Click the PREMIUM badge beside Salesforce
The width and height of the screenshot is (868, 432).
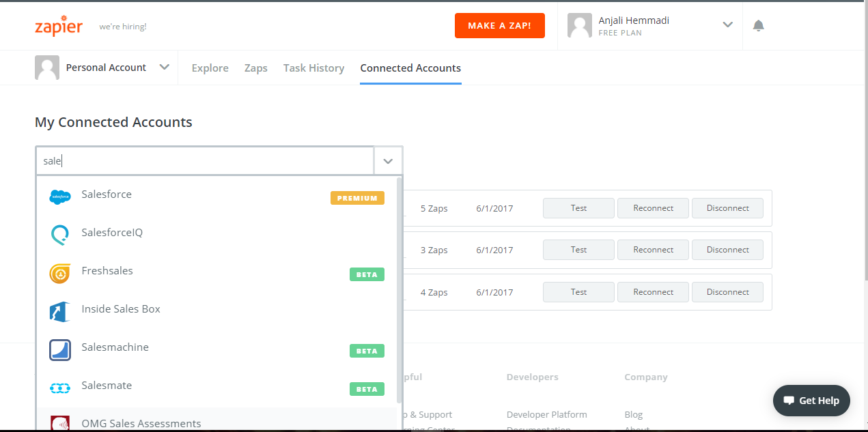coord(357,198)
